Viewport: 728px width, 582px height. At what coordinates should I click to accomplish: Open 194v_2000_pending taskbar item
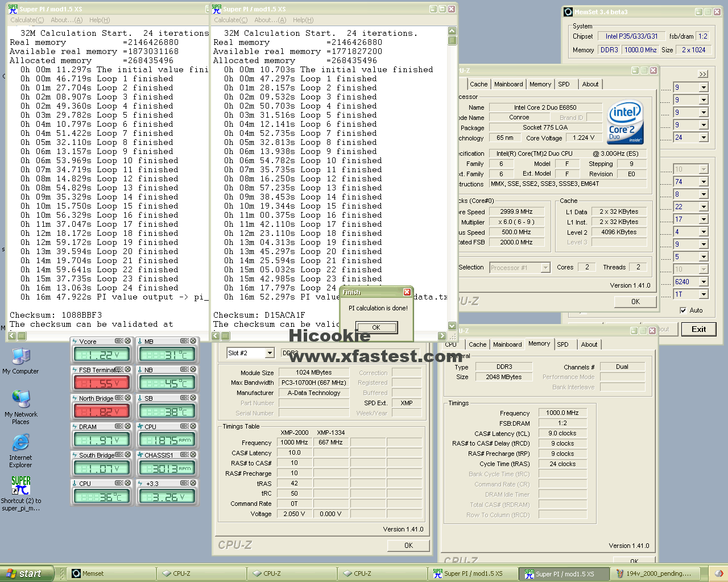pyautogui.click(x=656, y=573)
